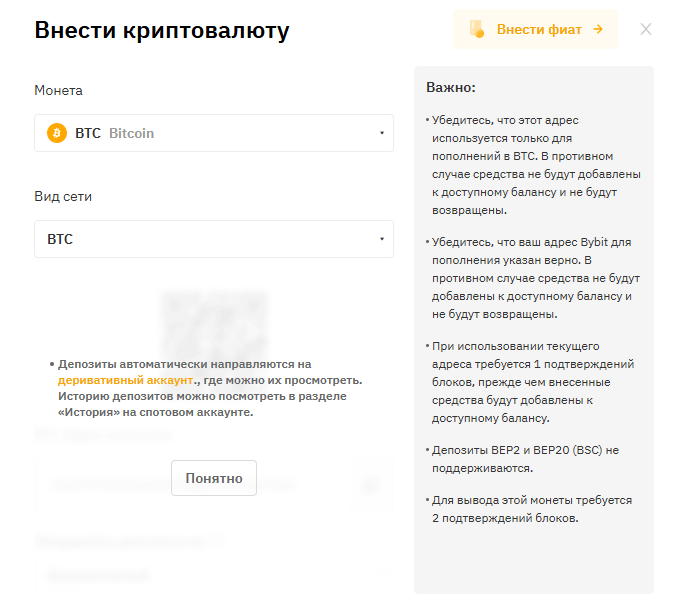Click the blurred copy address icon

pyautogui.click(x=369, y=484)
